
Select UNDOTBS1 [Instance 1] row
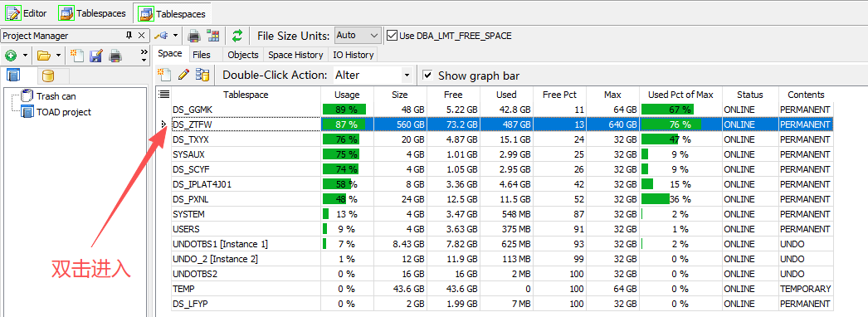(x=501, y=244)
